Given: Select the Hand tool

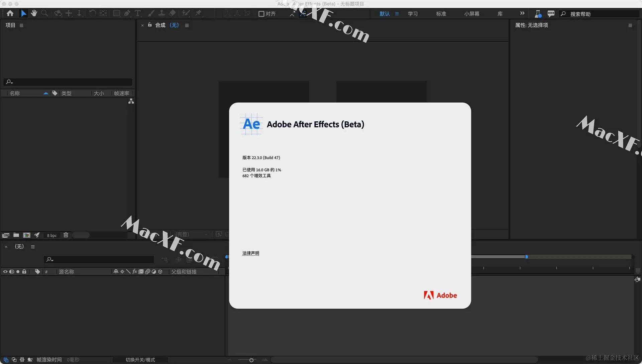Looking at the screenshot, I should pyautogui.click(x=34, y=13).
